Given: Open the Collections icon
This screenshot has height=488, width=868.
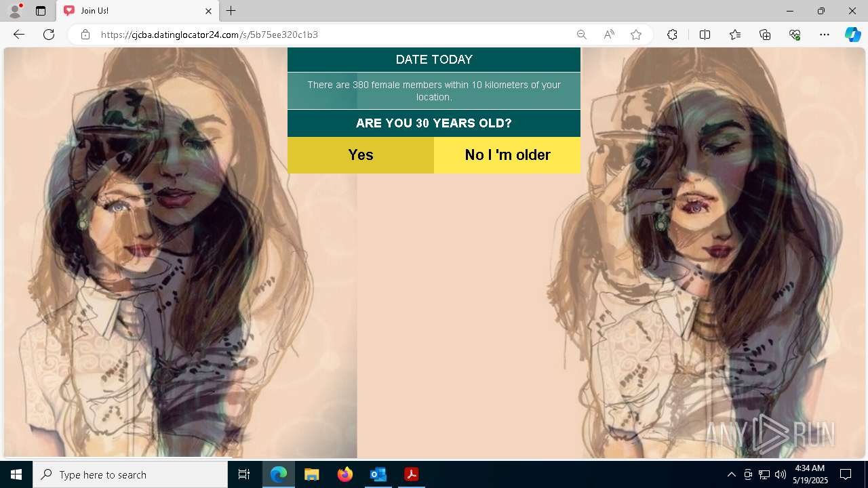Looking at the screenshot, I should pos(765,35).
